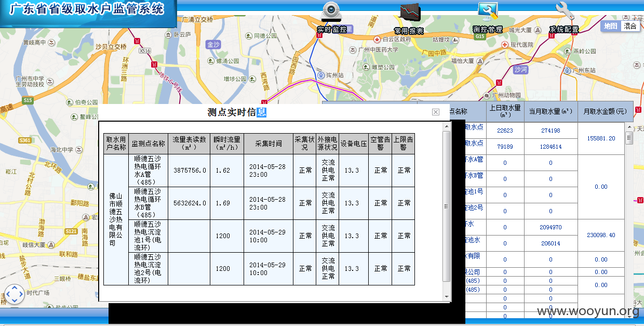Click the 3875756.0 meter reading

coord(190,171)
